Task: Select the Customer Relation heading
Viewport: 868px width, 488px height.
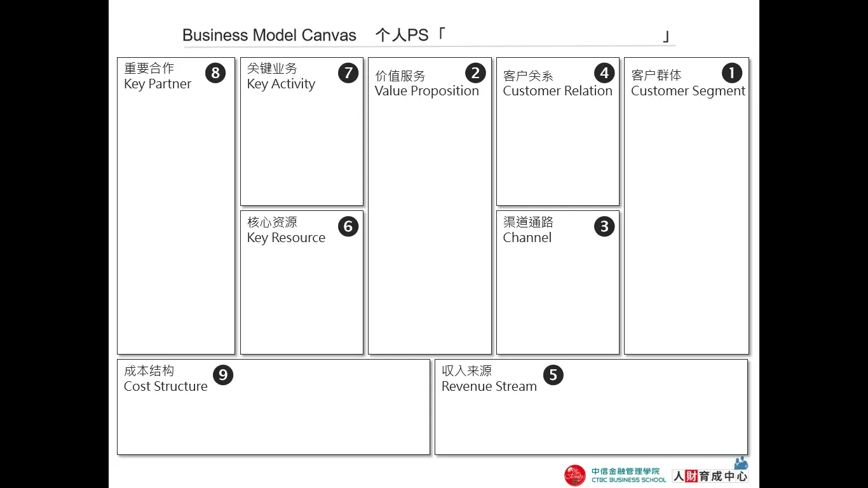Action: (x=558, y=83)
